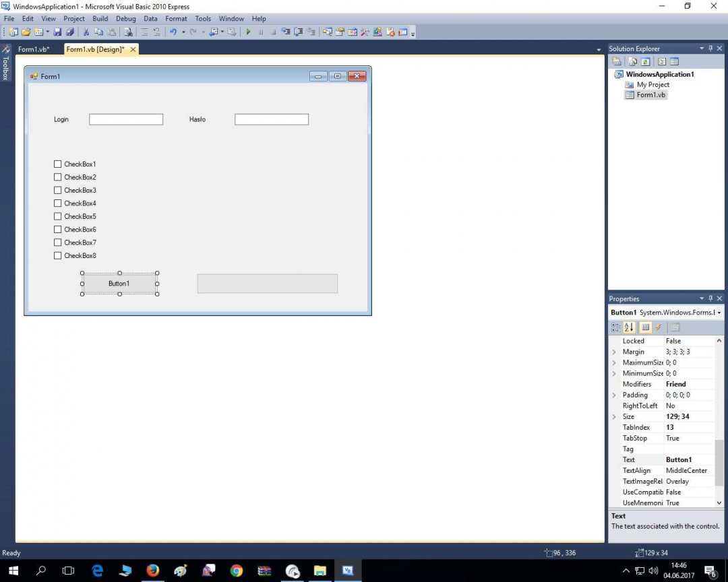The image size is (728, 582).
Task: Select My Project in Solution Explorer
Action: point(653,85)
